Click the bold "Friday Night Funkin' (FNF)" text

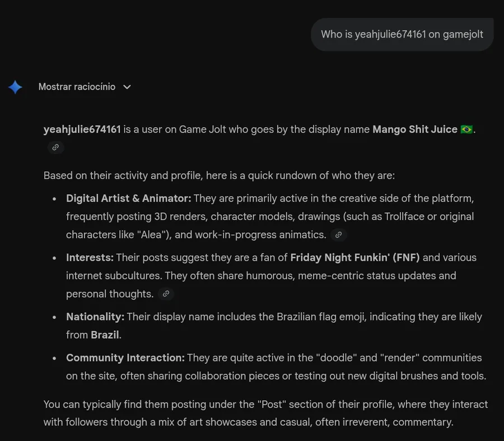355,257
